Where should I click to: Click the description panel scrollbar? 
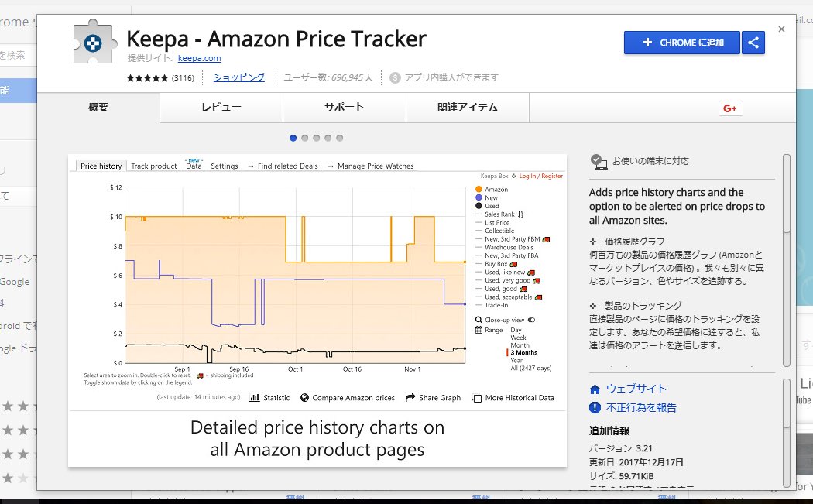787,194
